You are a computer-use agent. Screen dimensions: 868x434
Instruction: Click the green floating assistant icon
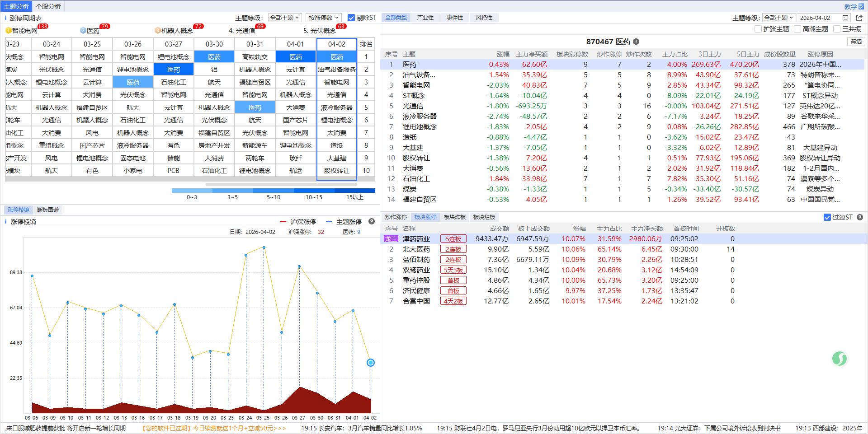click(x=840, y=359)
